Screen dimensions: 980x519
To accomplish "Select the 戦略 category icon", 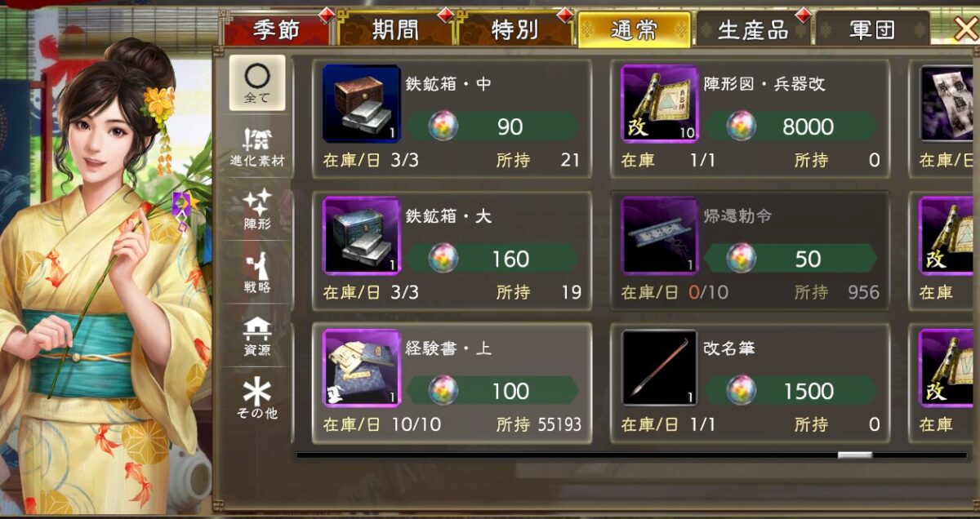I will point(256,273).
